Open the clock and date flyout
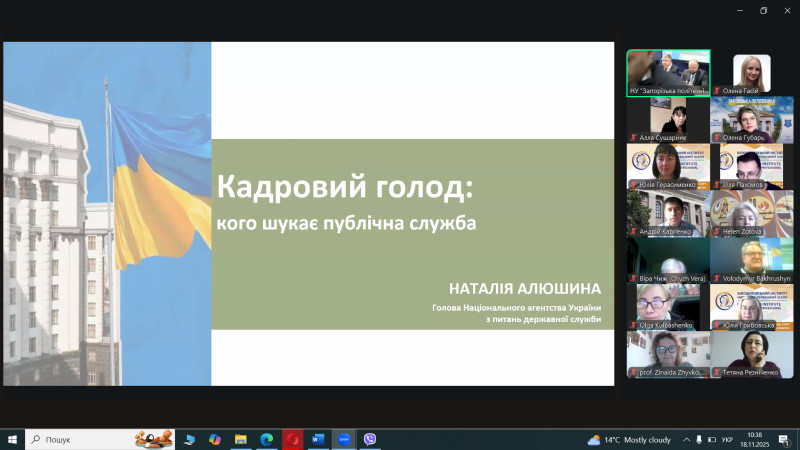Screen dimensions: 800x450 pyautogui.click(x=754, y=439)
